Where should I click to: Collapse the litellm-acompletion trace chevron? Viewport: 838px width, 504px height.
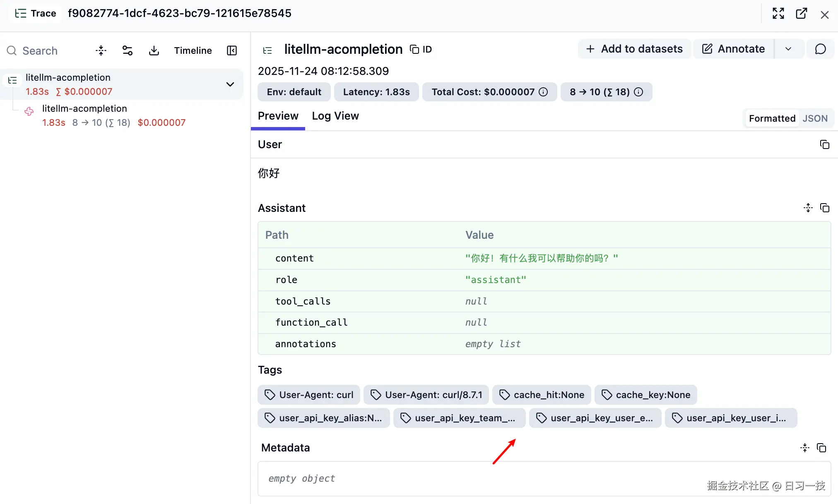tap(230, 84)
